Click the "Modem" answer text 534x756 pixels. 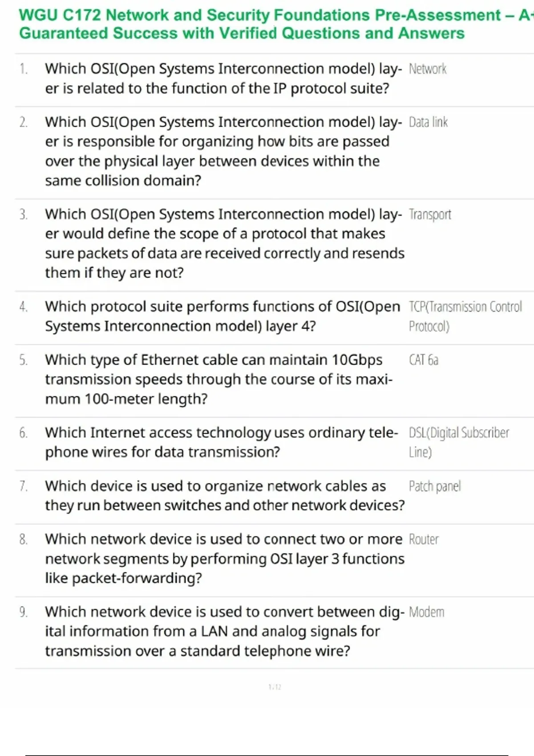pos(426,612)
